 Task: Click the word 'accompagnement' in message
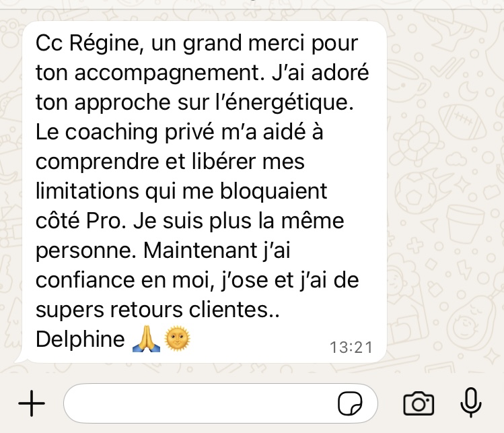[168, 73]
